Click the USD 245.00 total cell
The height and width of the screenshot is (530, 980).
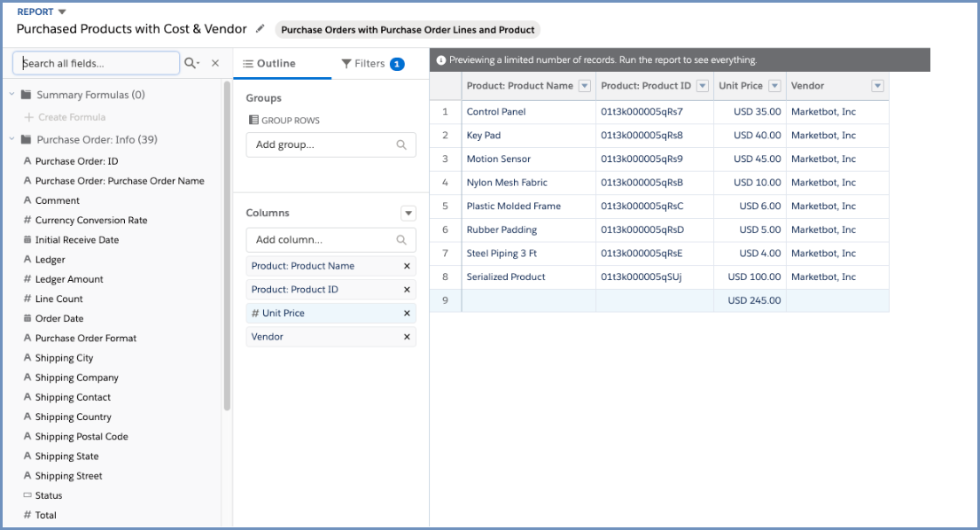click(x=750, y=300)
